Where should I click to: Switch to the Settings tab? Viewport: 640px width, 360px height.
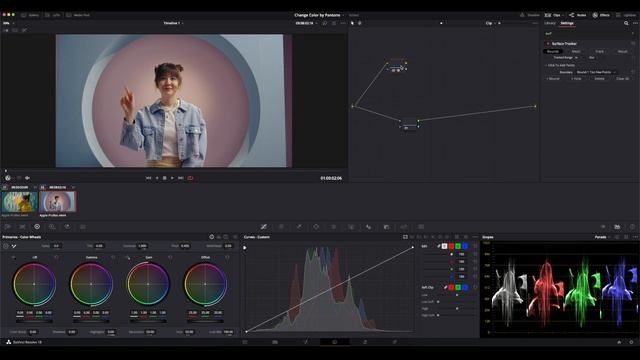click(x=567, y=23)
